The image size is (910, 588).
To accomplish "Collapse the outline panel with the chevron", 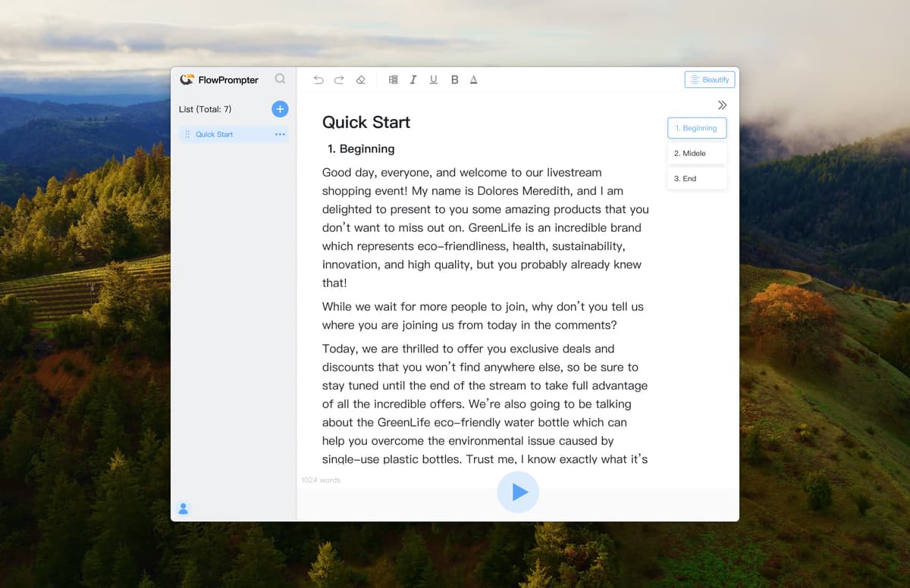I will [x=722, y=105].
